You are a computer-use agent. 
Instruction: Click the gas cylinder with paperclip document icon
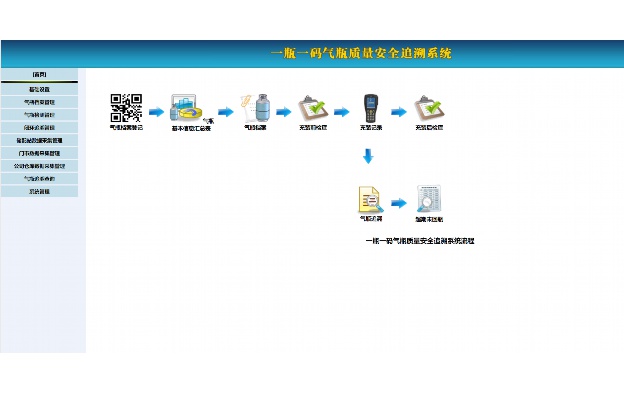pyautogui.click(x=255, y=108)
